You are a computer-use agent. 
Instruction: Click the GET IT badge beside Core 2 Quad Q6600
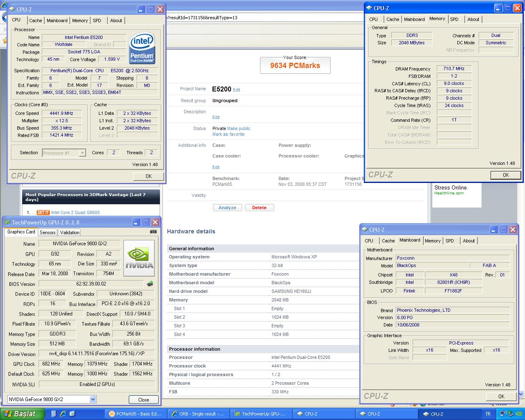click(x=43, y=212)
